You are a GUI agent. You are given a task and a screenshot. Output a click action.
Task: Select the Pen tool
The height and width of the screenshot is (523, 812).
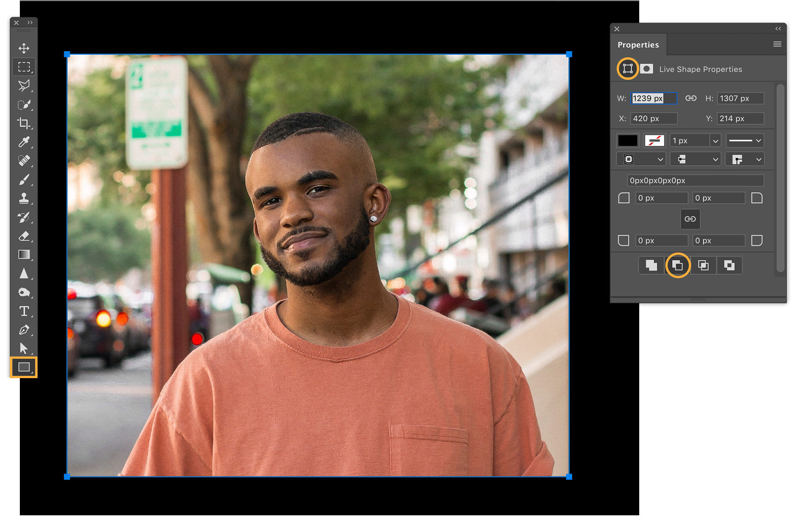point(24,330)
